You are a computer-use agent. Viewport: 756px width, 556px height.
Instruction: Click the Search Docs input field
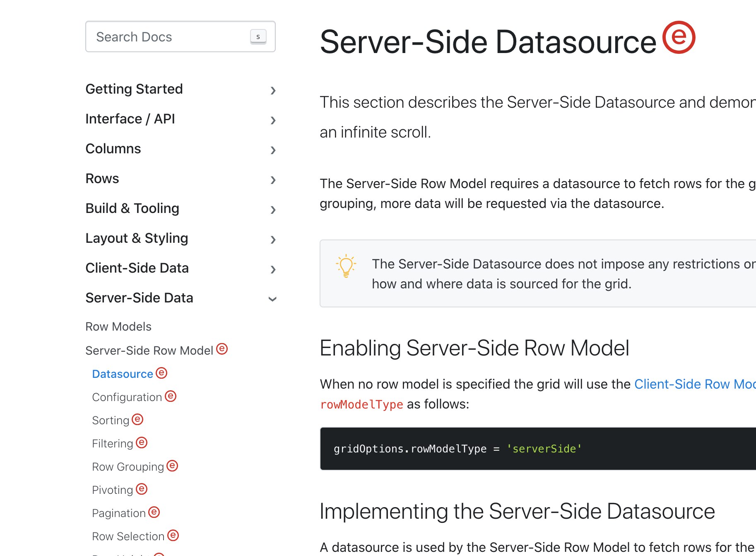coord(180,36)
